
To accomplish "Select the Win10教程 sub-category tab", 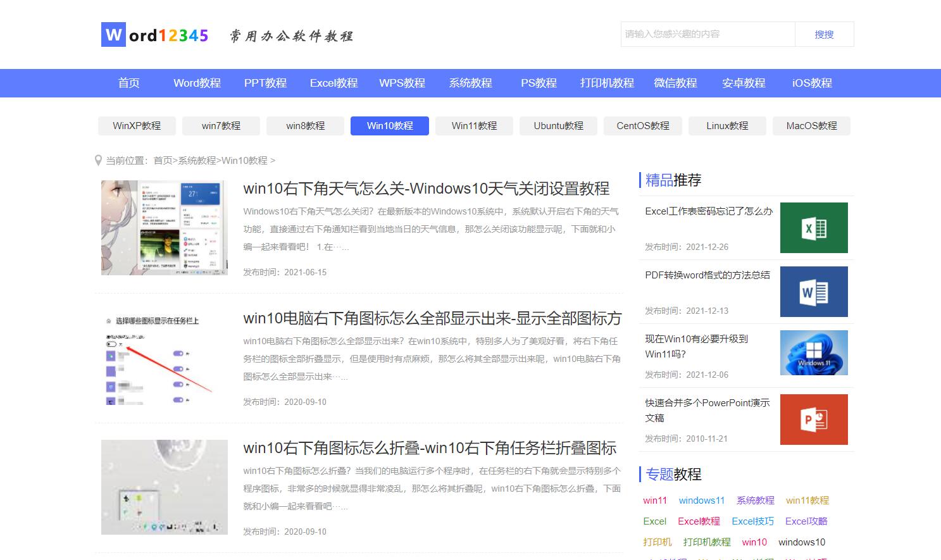I will coord(390,126).
